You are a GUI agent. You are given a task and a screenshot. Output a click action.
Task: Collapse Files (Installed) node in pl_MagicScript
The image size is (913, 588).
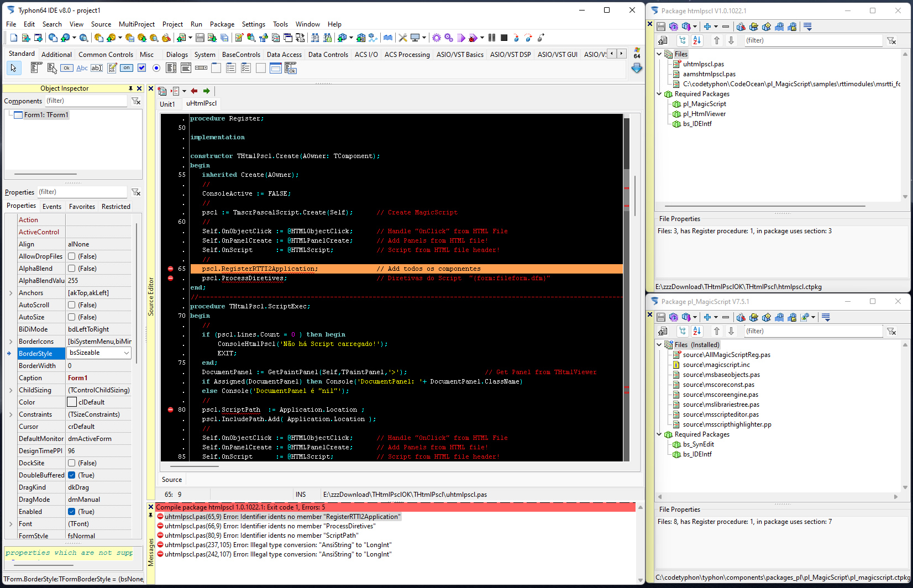point(659,345)
